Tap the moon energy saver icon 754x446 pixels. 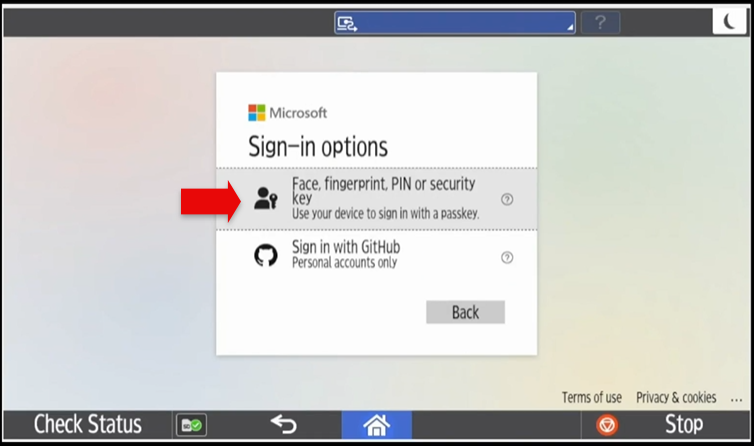[x=729, y=22]
